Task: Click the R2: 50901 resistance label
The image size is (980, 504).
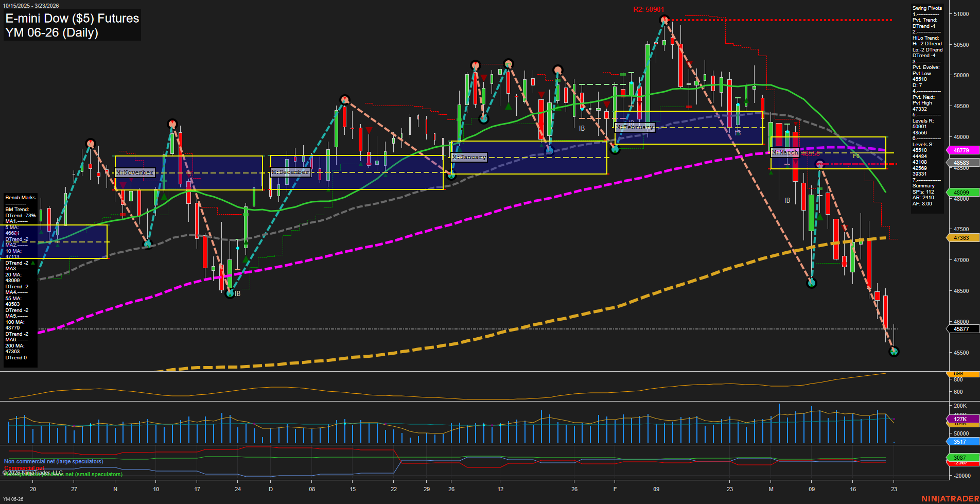Action: tap(649, 9)
